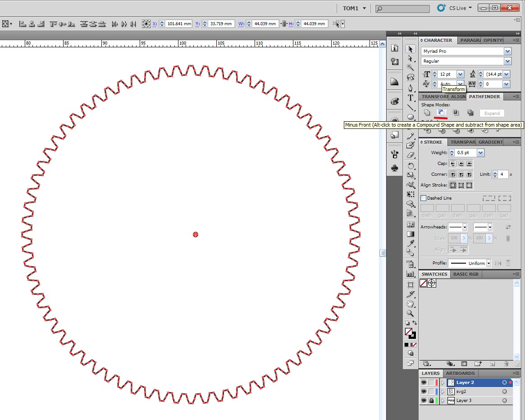Toggle constrain width and height proportions link
The image size is (525, 420).
[284, 24]
